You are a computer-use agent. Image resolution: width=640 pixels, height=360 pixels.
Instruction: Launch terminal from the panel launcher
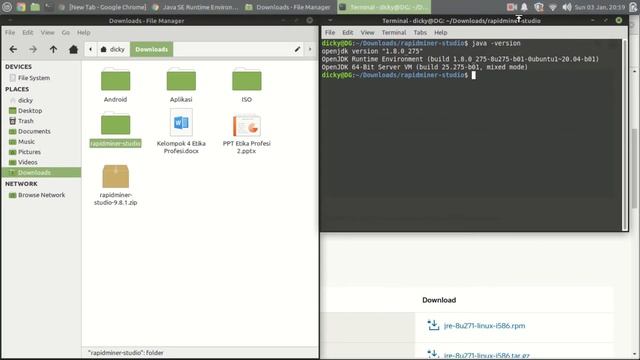[x=49, y=7]
